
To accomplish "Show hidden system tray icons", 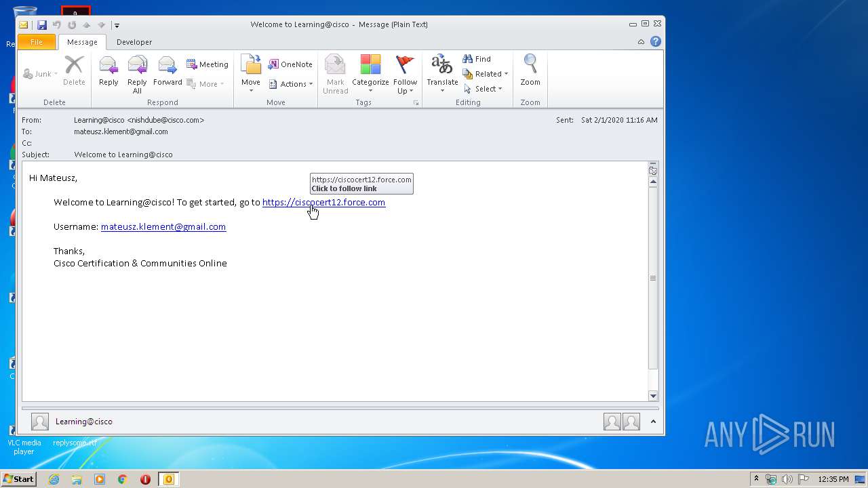I will (x=757, y=479).
